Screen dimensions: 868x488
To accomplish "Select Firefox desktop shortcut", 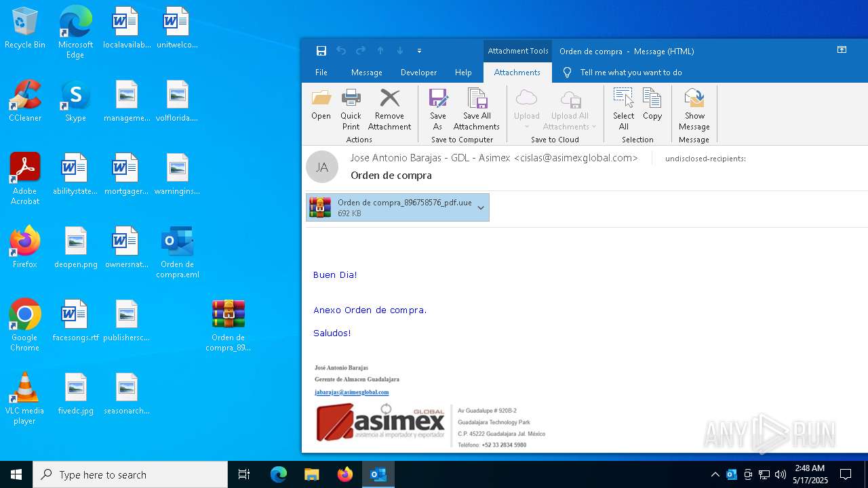I will point(25,247).
